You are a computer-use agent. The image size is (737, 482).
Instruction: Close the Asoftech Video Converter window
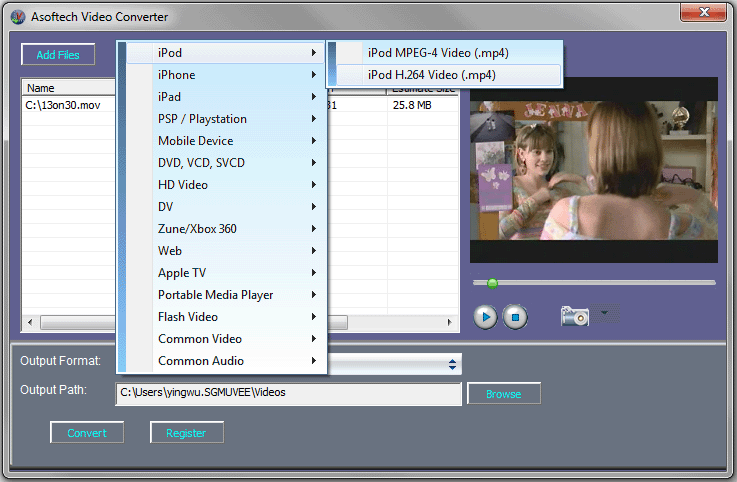pyautogui.click(x=704, y=12)
